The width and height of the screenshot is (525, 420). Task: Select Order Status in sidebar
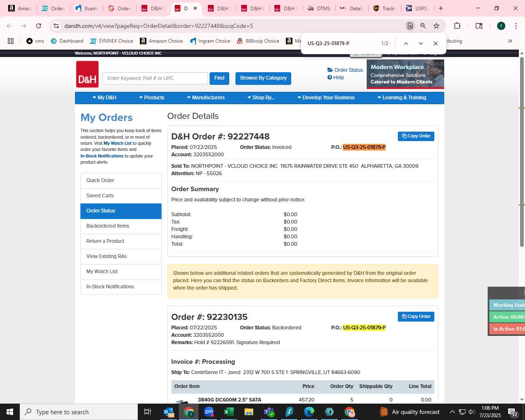121,211
